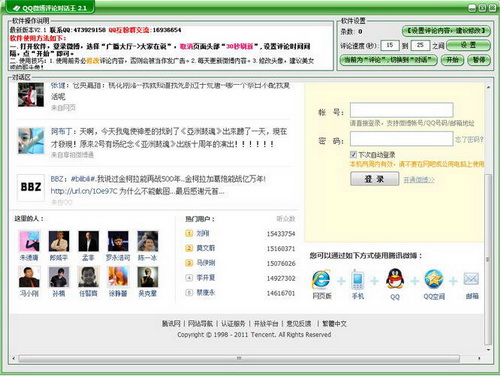Open the avatar above 郎咸平
The height and width of the screenshot is (377, 500).
[59, 241]
